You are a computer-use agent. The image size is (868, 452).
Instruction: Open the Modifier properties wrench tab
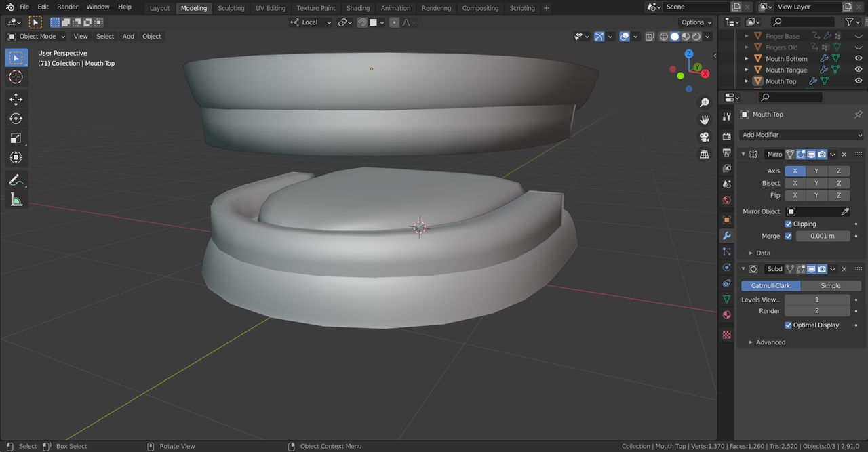click(x=726, y=236)
